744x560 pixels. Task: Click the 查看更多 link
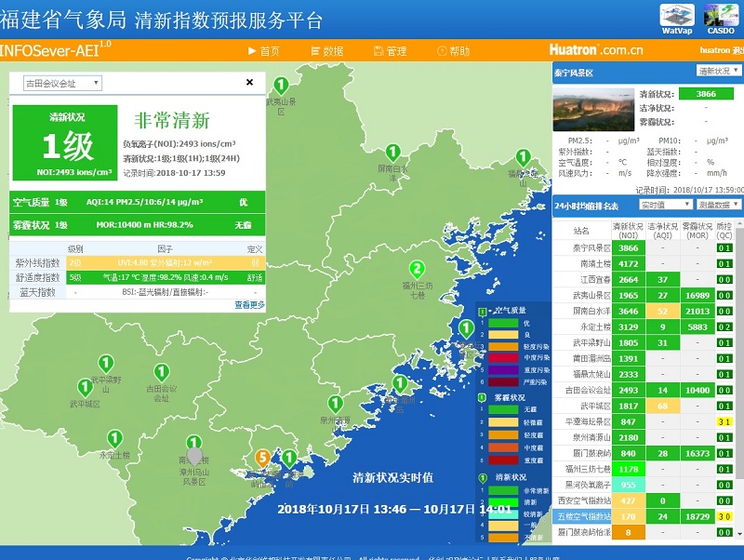(248, 304)
